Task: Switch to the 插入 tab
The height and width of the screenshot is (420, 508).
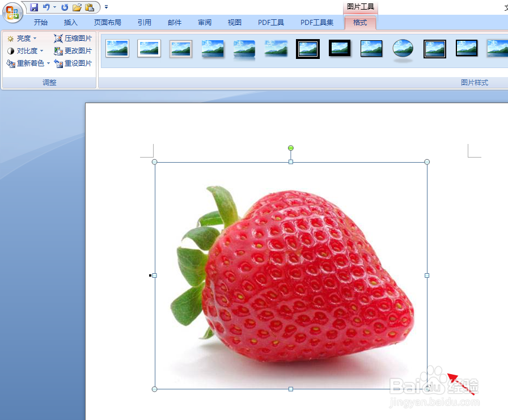Action: tap(71, 22)
